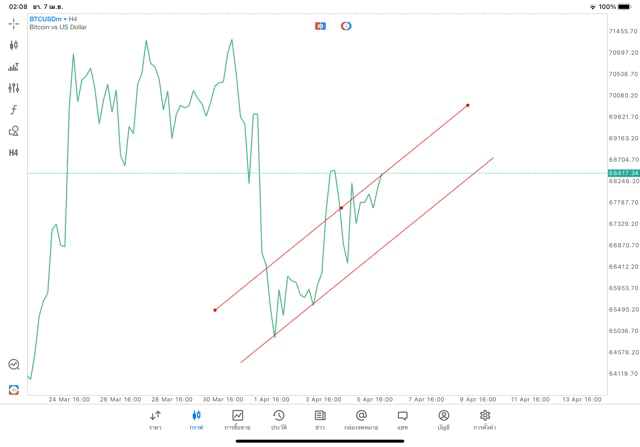This screenshot has height=447, width=640.
Task: Open the indicators function (f) icon
Action: (x=14, y=109)
